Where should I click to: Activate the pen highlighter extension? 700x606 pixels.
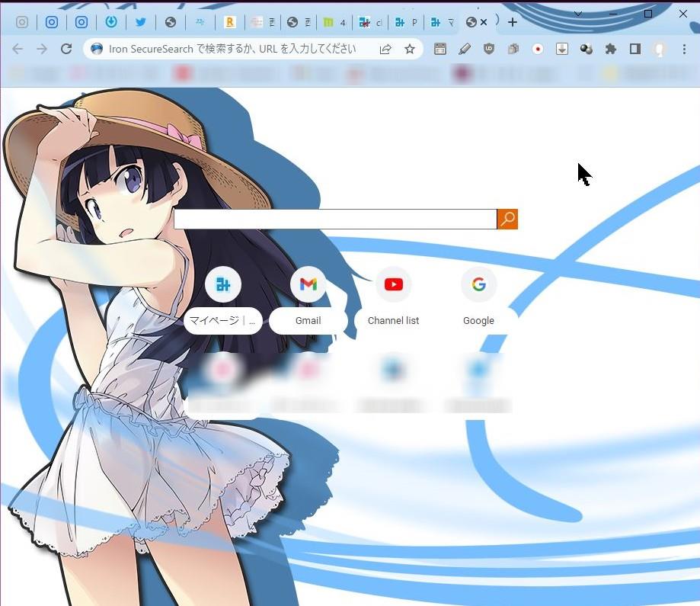[465, 49]
